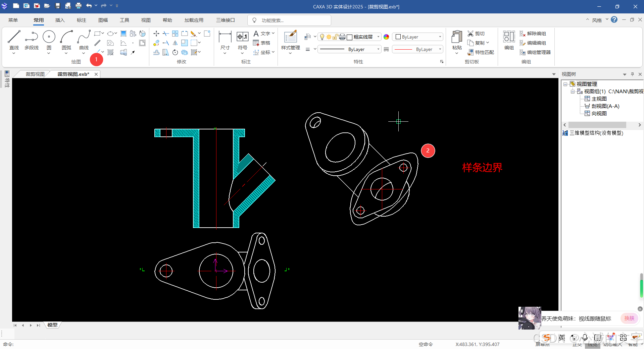
Task: Toggle the layer print icon
Action: [x=342, y=37]
